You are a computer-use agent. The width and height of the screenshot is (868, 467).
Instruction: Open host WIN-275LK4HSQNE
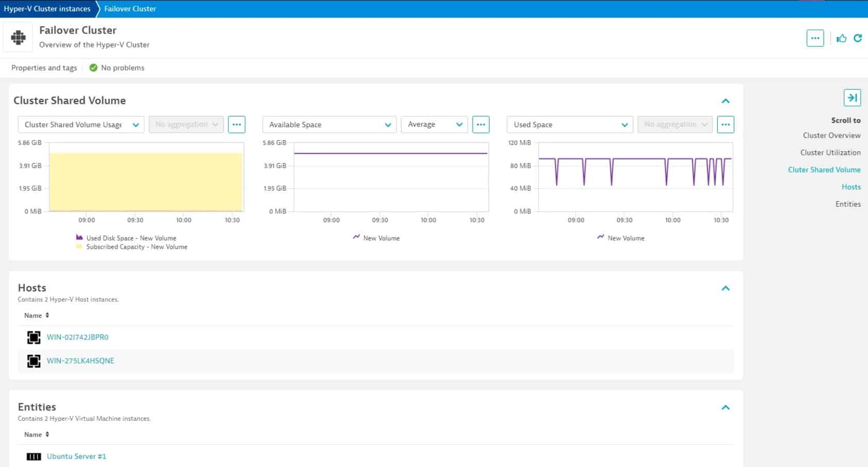80,361
